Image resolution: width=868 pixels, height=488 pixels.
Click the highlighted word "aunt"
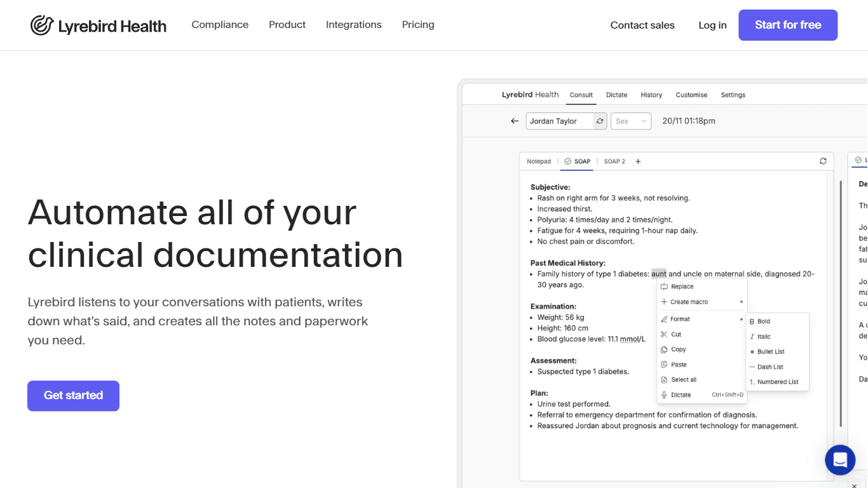(659, 274)
